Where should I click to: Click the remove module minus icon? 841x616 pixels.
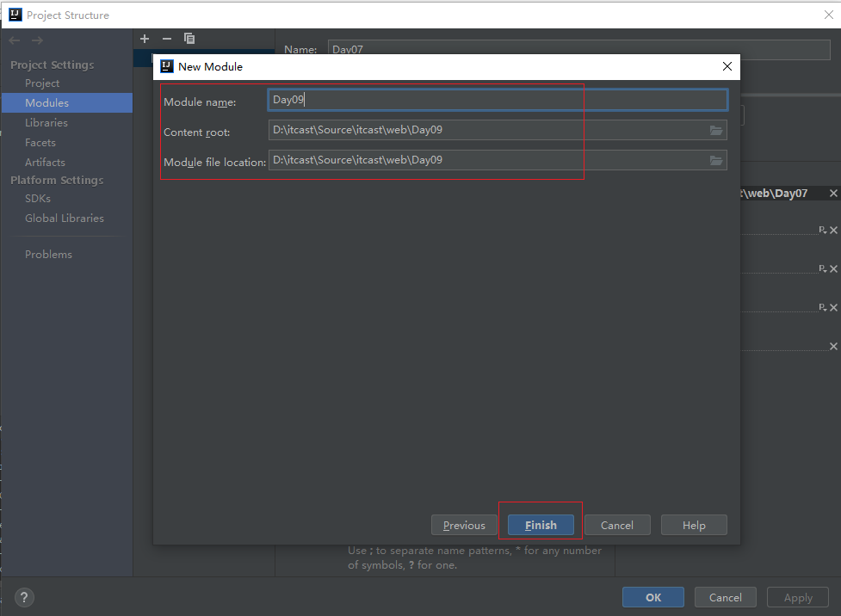point(167,39)
